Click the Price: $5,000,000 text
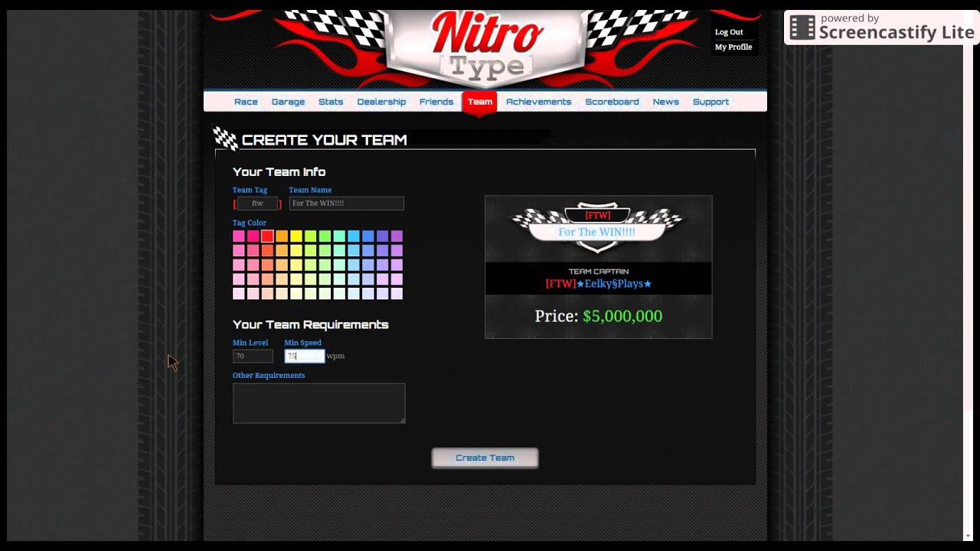 pyautogui.click(x=598, y=316)
